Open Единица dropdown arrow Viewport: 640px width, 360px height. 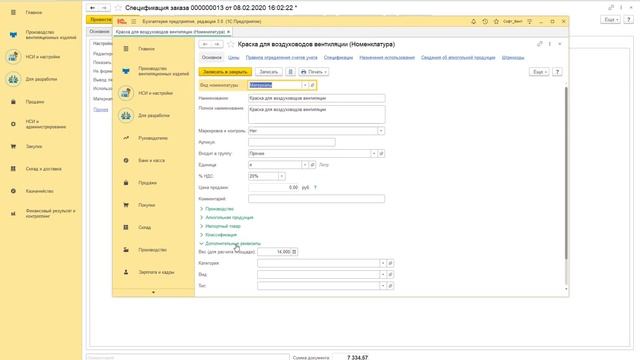point(305,165)
